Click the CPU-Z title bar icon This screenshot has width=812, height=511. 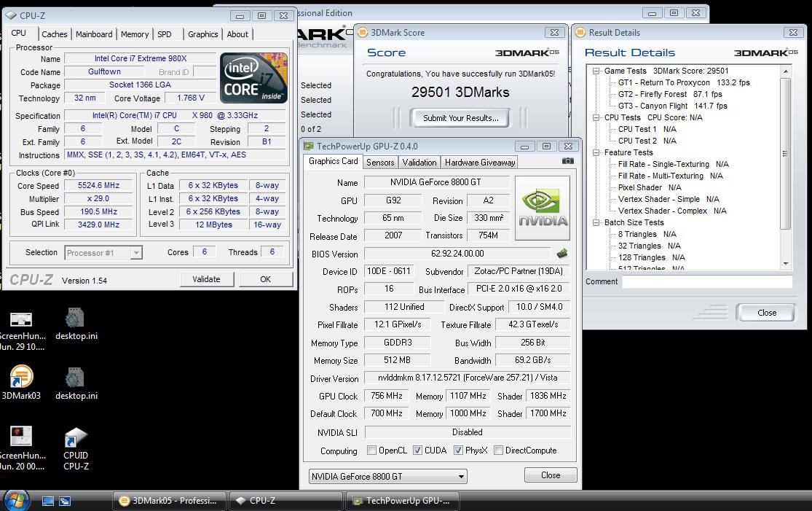(11, 15)
